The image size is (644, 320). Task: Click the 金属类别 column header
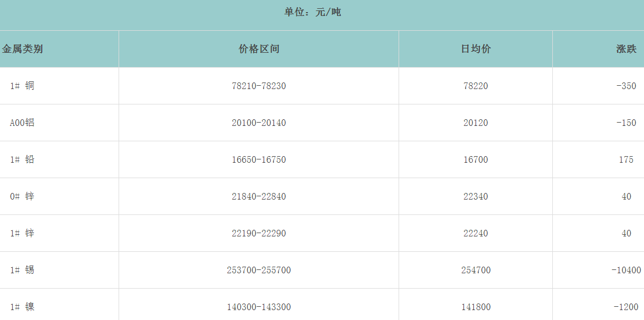click(x=23, y=49)
